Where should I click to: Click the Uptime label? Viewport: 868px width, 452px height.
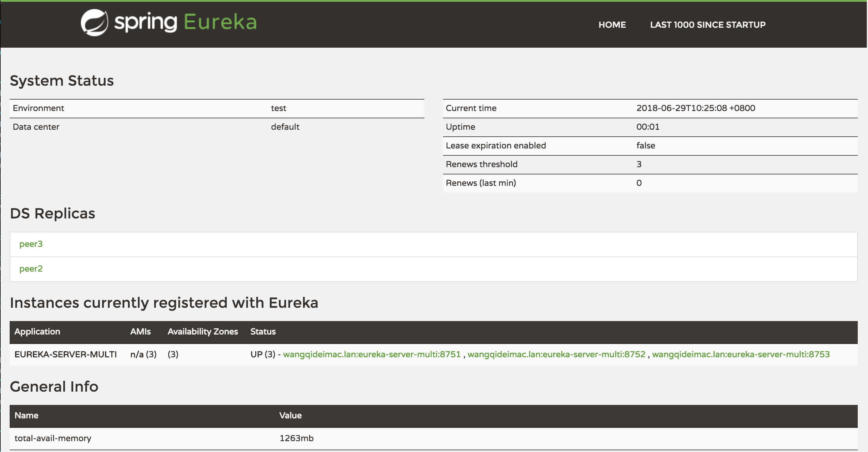click(x=461, y=127)
